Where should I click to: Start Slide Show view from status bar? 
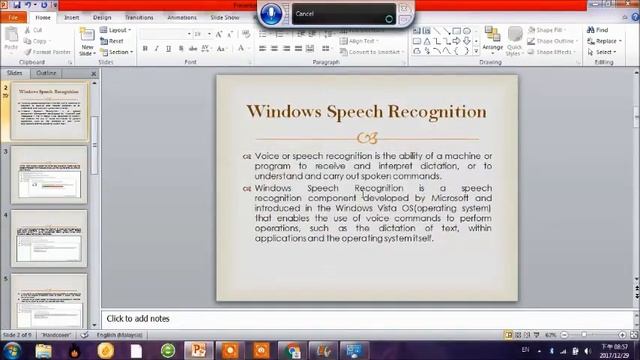point(537,335)
